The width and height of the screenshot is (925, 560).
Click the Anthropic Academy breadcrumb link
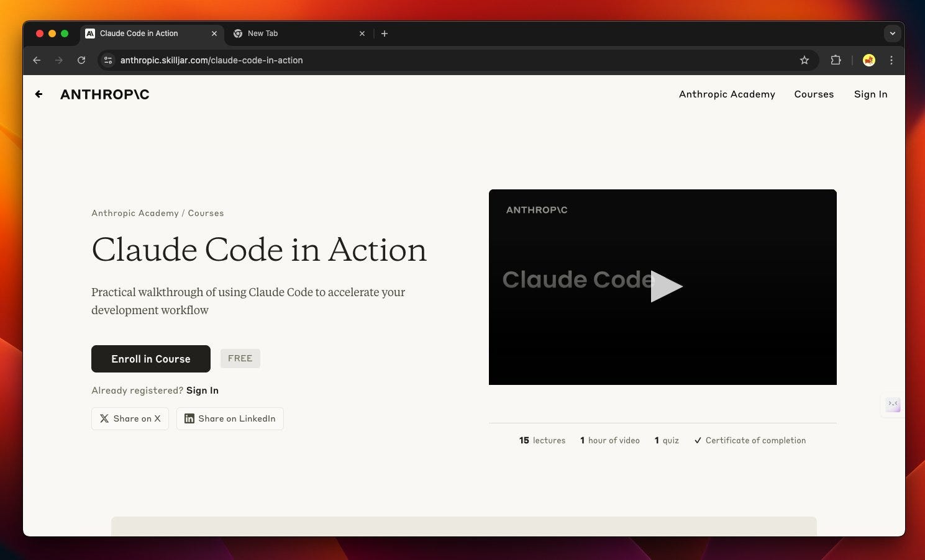(x=135, y=213)
